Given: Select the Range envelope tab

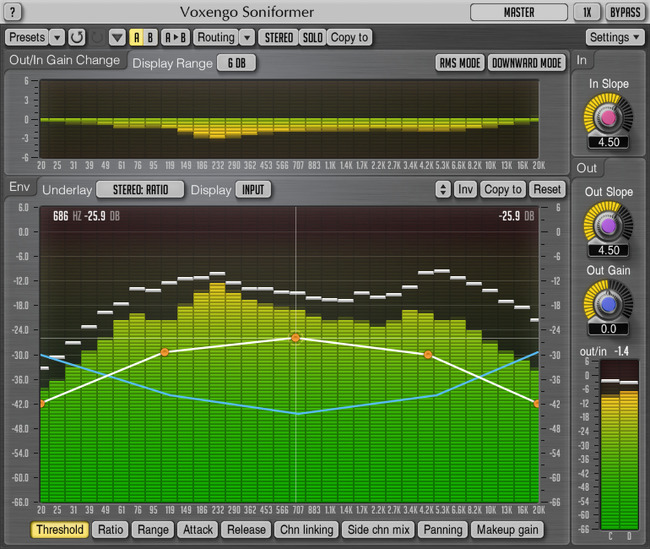Looking at the screenshot, I should [x=153, y=530].
